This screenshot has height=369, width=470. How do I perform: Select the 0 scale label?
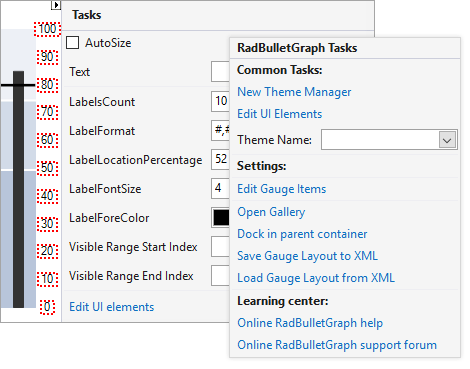coord(47,307)
